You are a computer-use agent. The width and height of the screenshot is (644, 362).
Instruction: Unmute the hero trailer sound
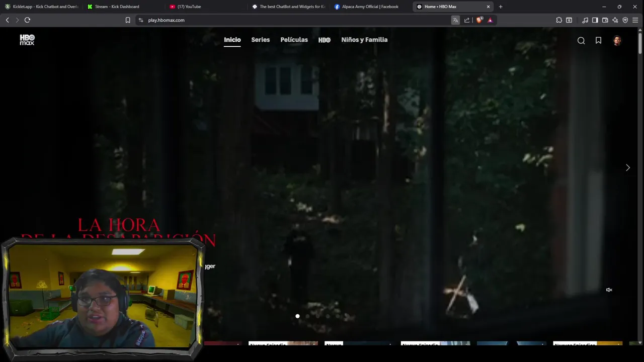[609, 290]
